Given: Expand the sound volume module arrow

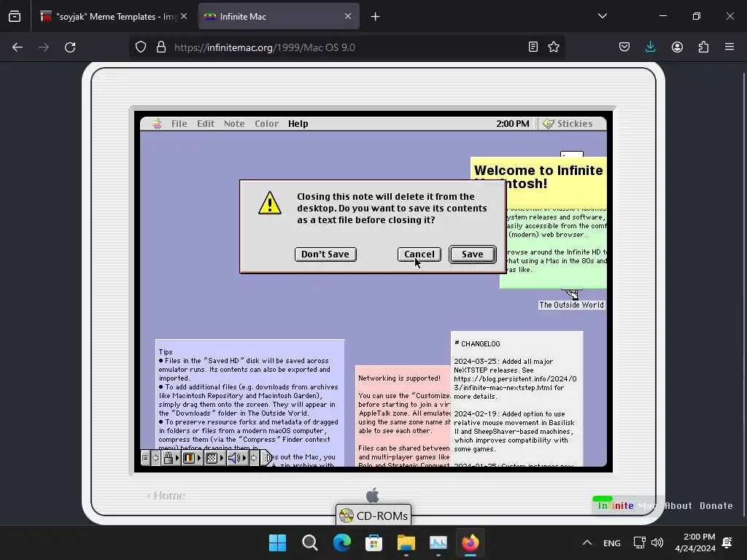Looking at the screenshot, I should point(244,458).
